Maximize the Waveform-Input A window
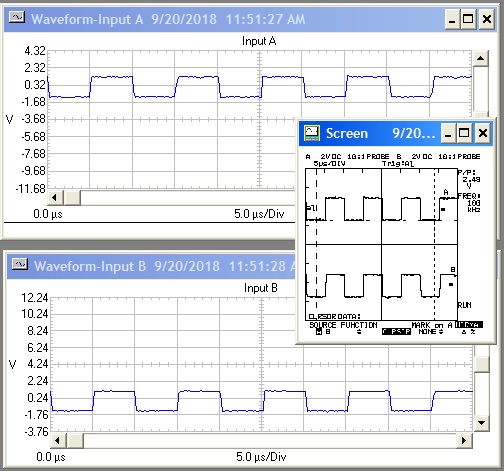 coord(468,19)
